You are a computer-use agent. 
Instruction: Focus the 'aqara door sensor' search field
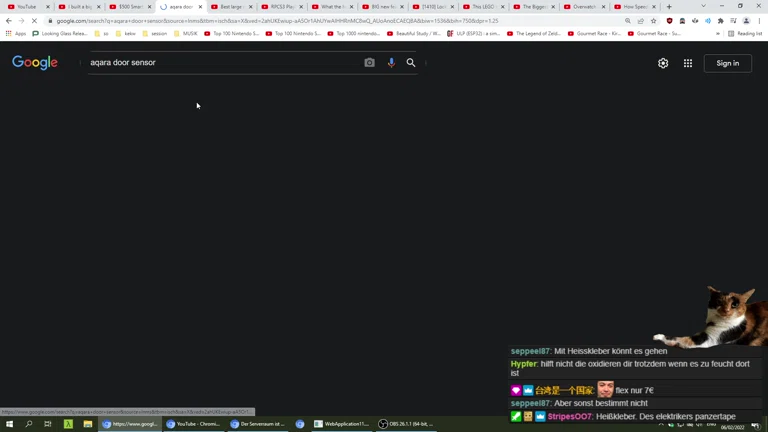tap(225, 63)
